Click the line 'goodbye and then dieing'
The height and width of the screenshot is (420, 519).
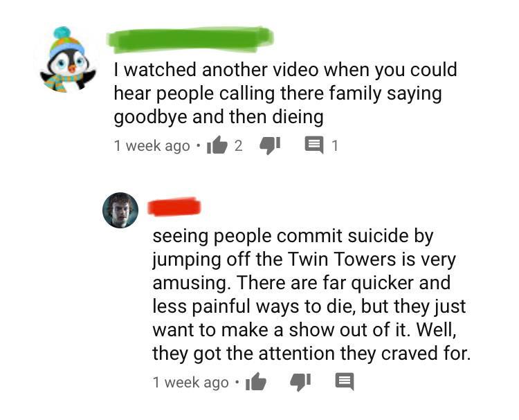coord(219,118)
